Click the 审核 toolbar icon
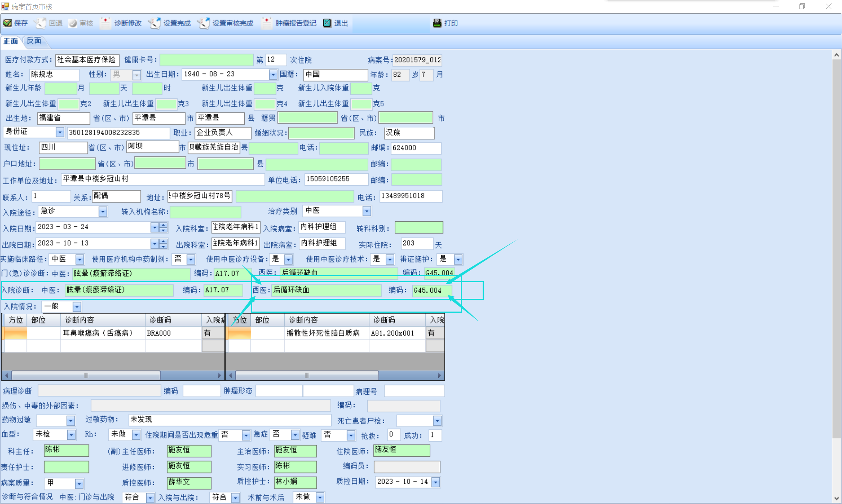Screen dimensions: 842x504 pyautogui.click(x=73, y=23)
